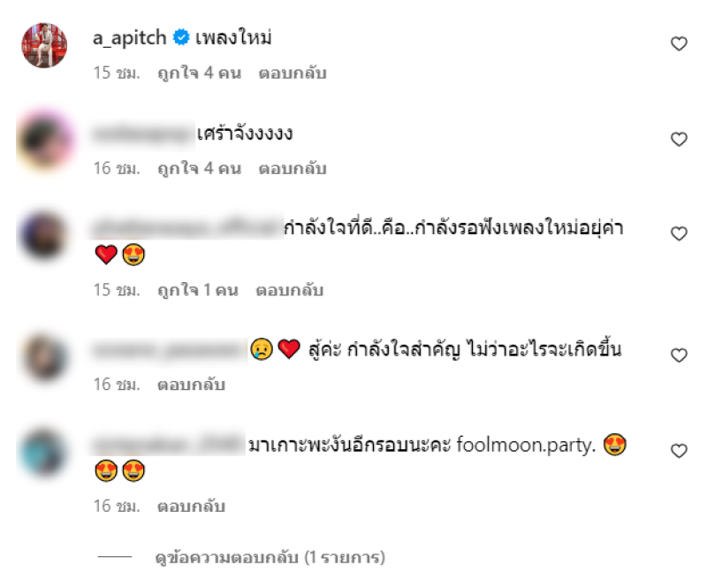View the 1 like on the กำลังใจที่ดี comment
This screenshot has width=707, height=588.
pos(197,290)
